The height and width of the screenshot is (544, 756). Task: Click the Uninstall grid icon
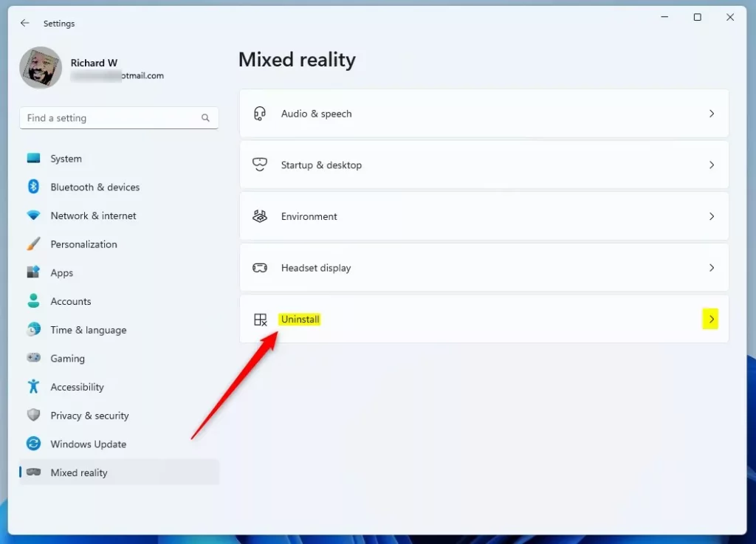coord(261,320)
